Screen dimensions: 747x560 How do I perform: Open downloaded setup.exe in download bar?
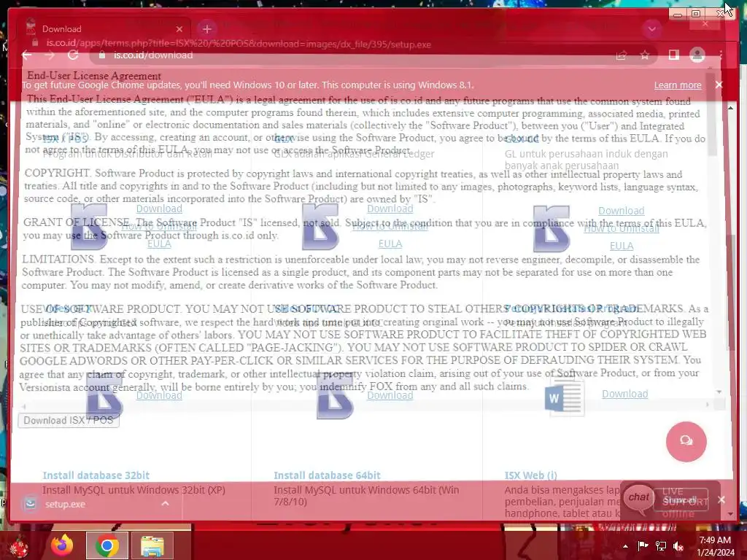(65, 504)
